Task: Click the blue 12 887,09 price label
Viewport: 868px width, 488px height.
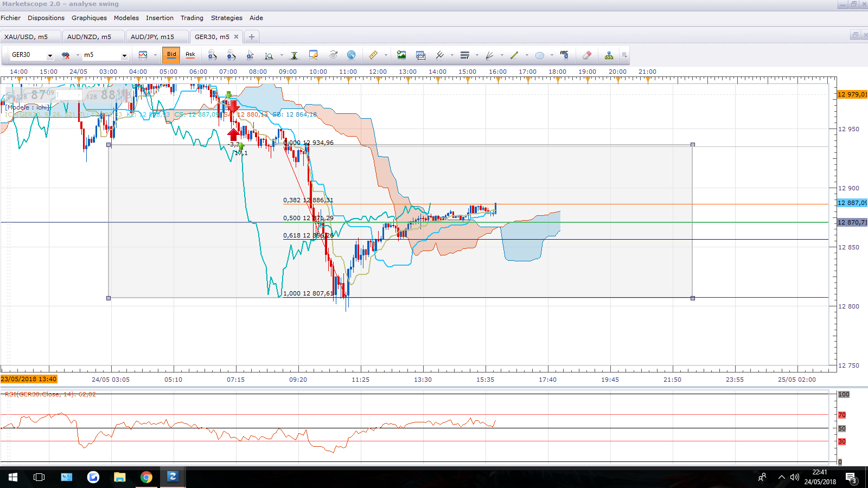Action: coord(852,203)
